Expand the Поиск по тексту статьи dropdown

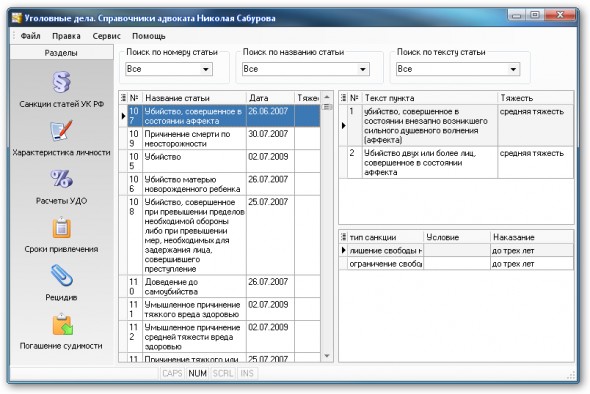click(x=513, y=69)
